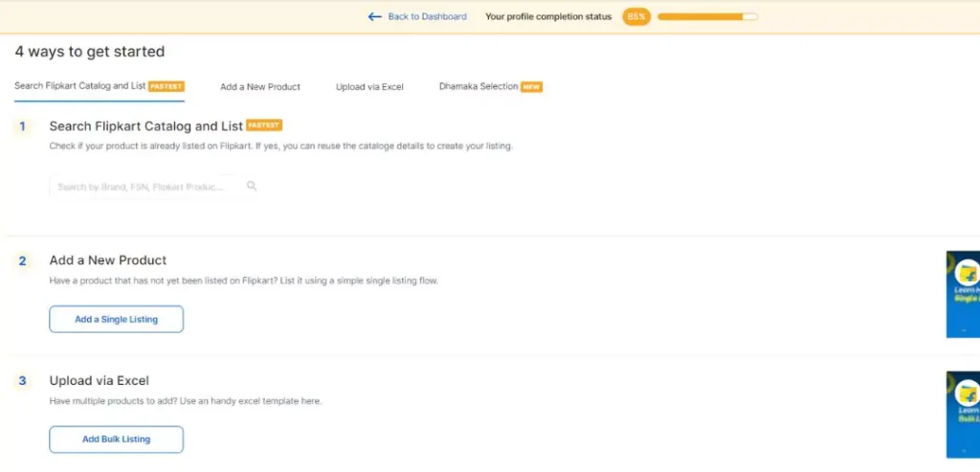Viewport: 980px width, 472px height.
Task: Click the 85% profile completion badge
Action: point(636,17)
